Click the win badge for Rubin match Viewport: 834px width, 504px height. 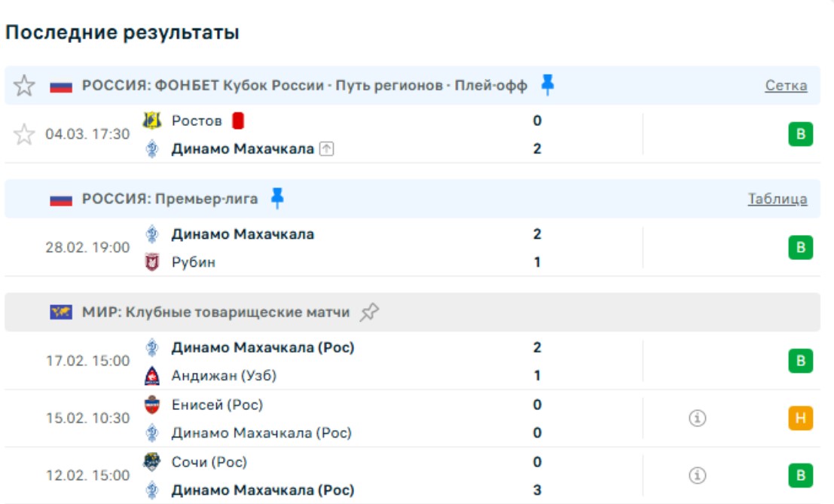pyautogui.click(x=801, y=248)
